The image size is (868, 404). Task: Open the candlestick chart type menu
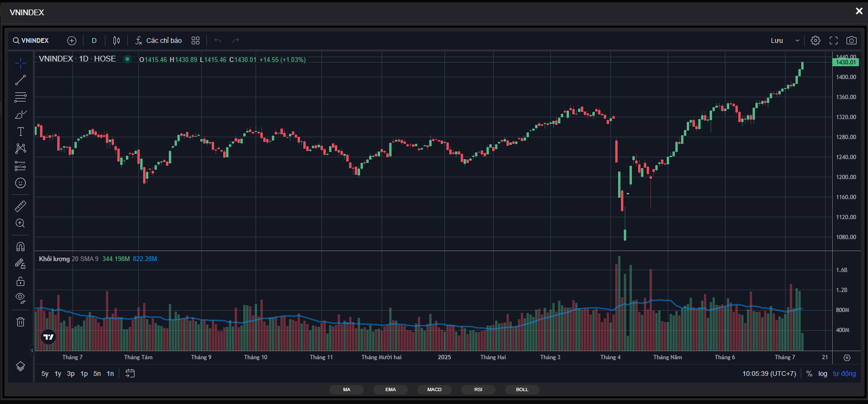pos(117,40)
